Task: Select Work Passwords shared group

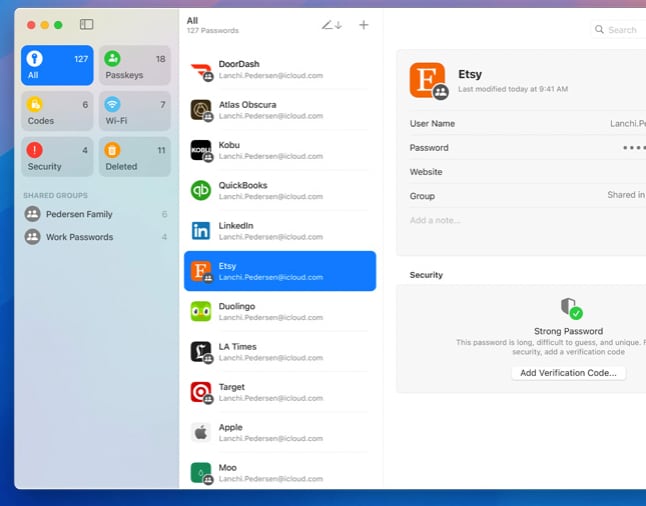Action: point(96,237)
